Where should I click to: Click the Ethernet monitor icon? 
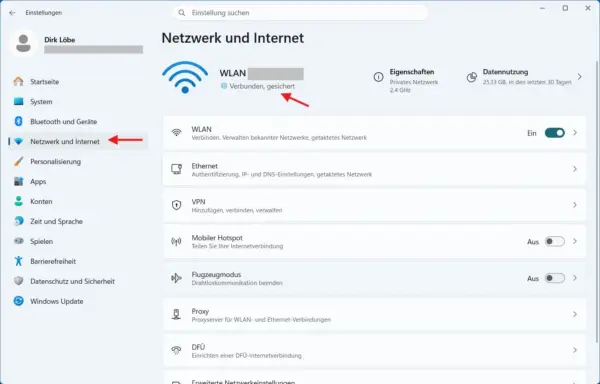[x=176, y=169]
